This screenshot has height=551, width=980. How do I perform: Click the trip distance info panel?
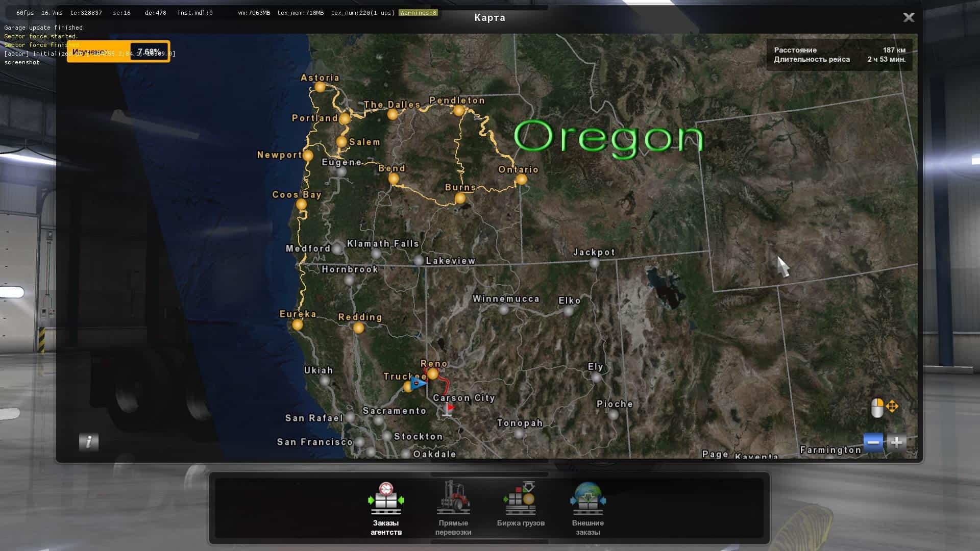point(839,55)
